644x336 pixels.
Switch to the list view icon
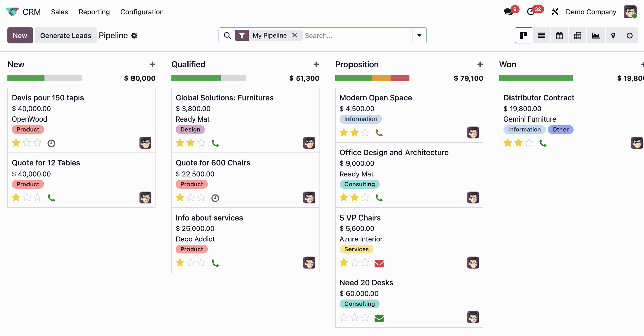pos(541,36)
